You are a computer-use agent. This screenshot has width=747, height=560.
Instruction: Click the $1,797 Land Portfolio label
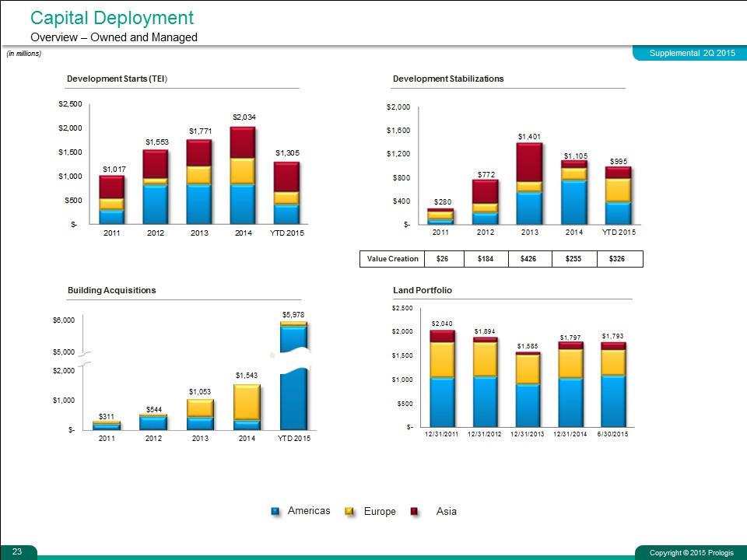click(x=570, y=337)
